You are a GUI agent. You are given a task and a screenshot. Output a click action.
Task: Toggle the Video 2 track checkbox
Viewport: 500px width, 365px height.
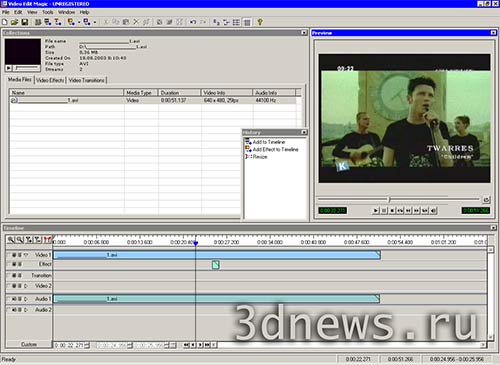pos(9,286)
